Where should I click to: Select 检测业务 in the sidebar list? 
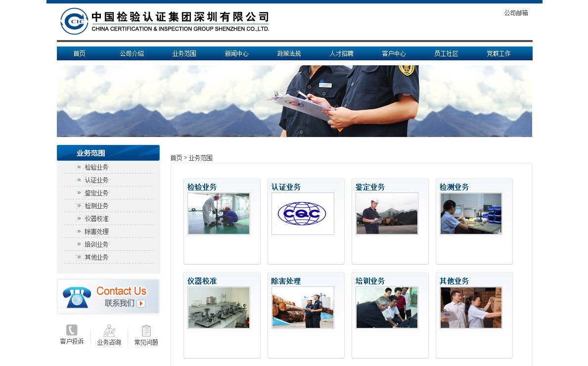tap(96, 206)
